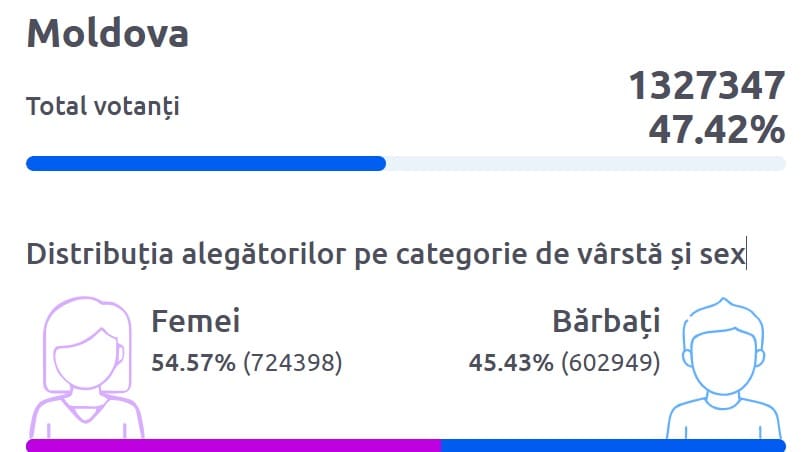Image resolution: width=804 pixels, height=452 pixels.
Task: Click the men count (602949)
Action: click(x=611, y=362)
